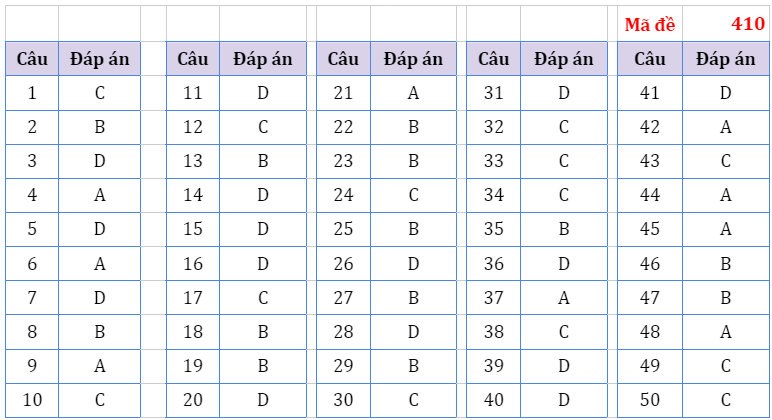Select the answer for question 37
Image resolution: width=772 pixels, height=420 pixels.
(564, 298)
